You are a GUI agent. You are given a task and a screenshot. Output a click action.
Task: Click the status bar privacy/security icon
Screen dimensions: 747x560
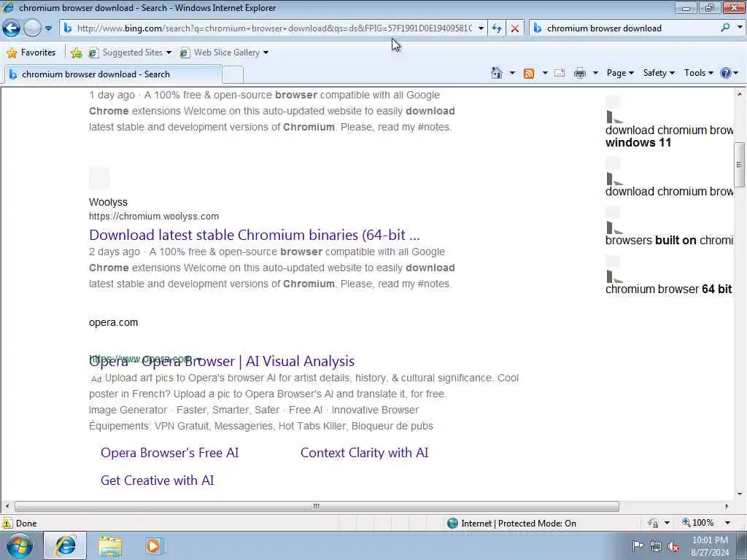click(x=654, y=524)
